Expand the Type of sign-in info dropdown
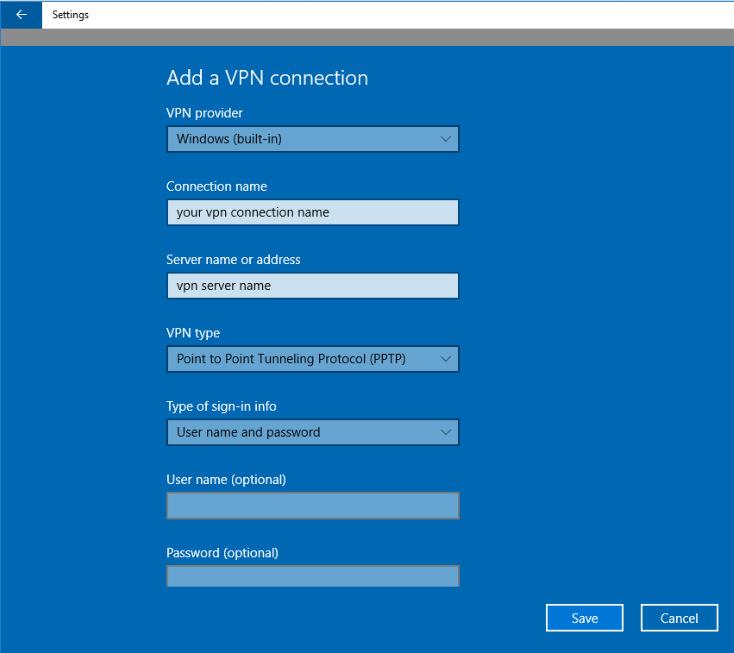Image resolution: width=734 pixels, height=653 pixels. click(x=313, y=432)
